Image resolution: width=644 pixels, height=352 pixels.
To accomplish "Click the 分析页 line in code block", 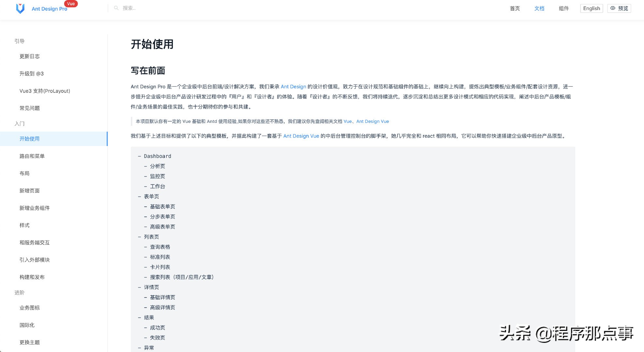I will click(x=157, y=166).
